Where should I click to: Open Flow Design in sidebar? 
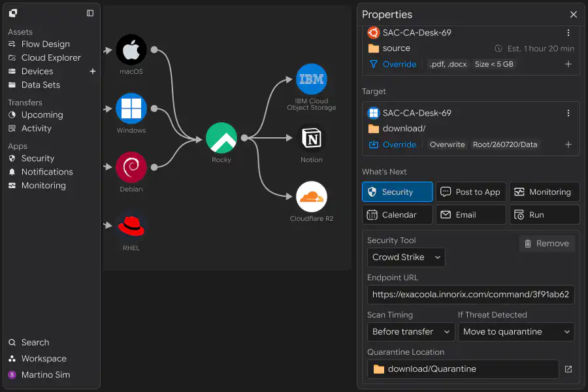click(45, 44)
